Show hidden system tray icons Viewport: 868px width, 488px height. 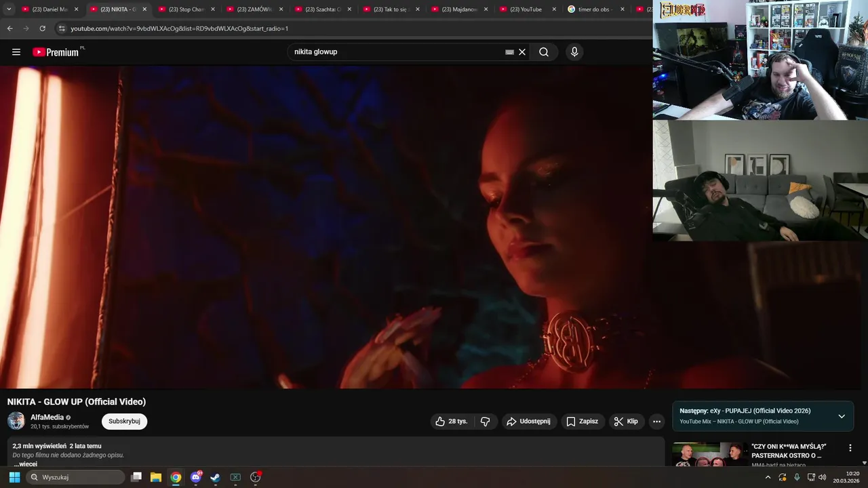768,477
